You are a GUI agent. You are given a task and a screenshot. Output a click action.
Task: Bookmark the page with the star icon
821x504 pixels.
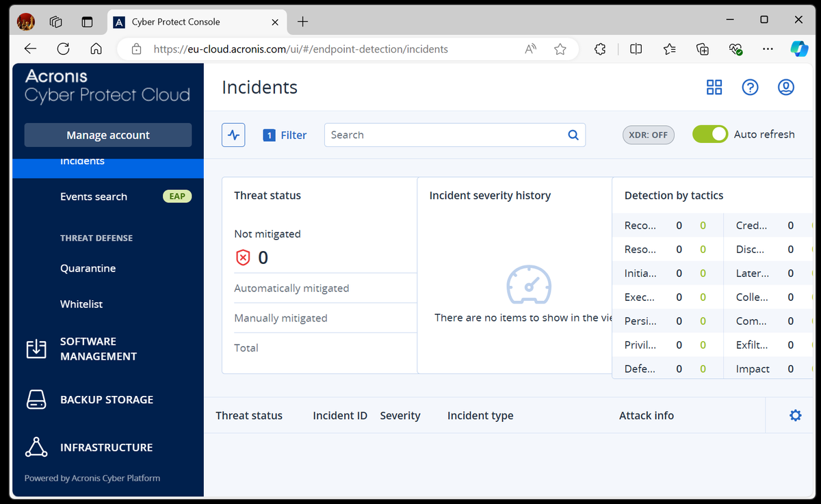pyautogui.click(x=560, y=49)
